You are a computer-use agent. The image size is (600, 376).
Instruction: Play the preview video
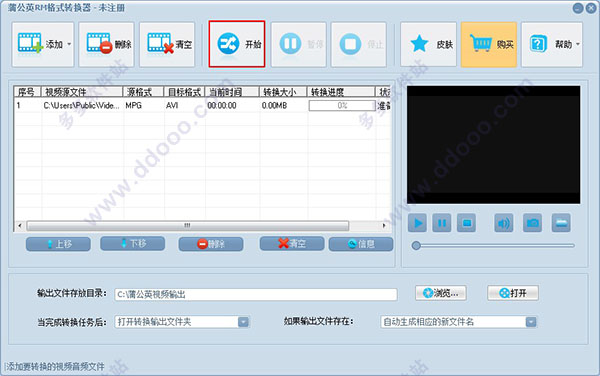tap(417, 223)
